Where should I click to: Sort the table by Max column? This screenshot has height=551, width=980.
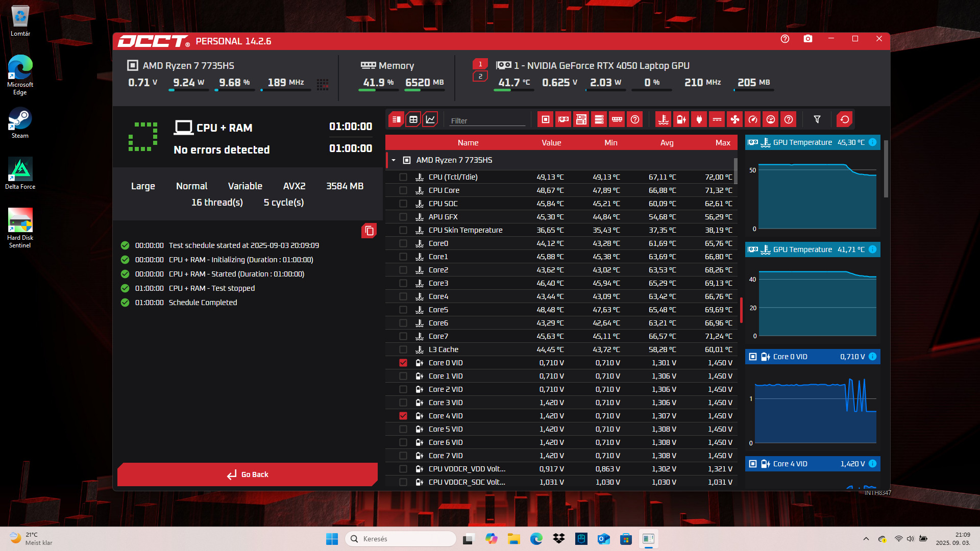click(x=722, y=143)
